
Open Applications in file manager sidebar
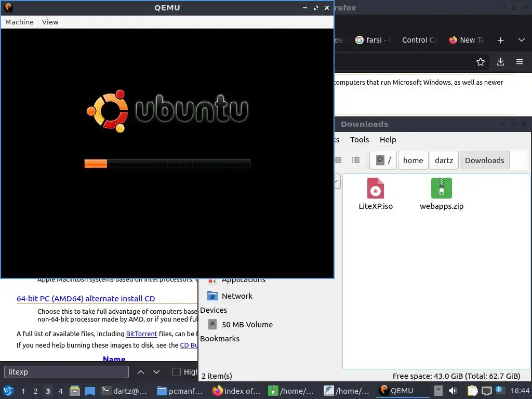(243, 280)
